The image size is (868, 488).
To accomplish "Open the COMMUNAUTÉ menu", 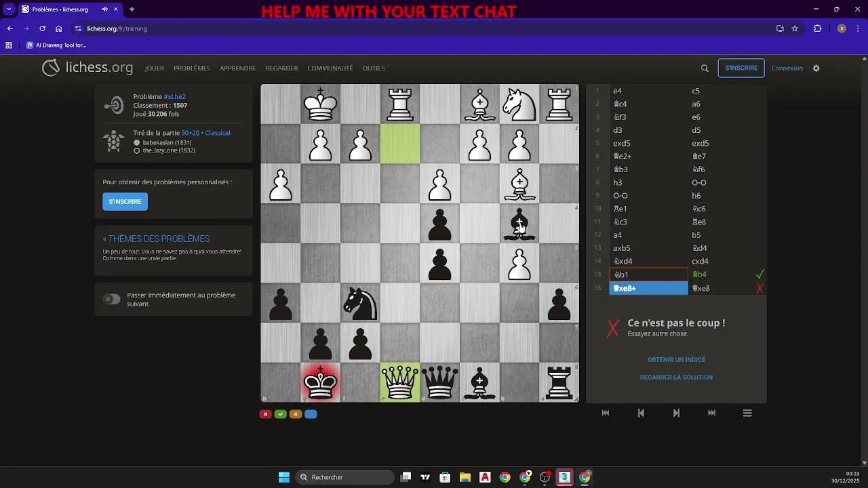I will tap(330, 68).
